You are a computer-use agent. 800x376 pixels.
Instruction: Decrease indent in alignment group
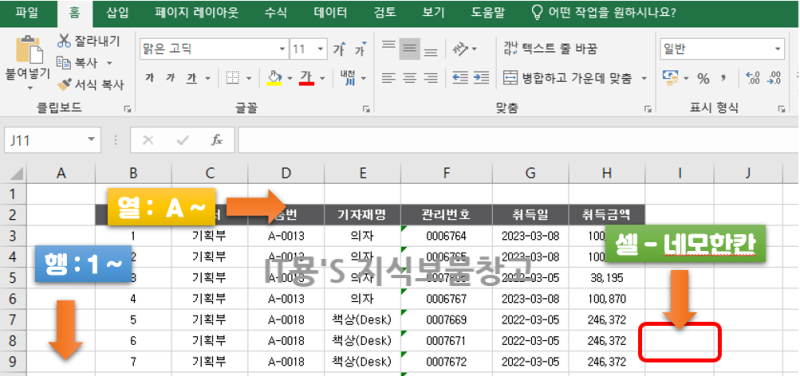tap(461, 78)
